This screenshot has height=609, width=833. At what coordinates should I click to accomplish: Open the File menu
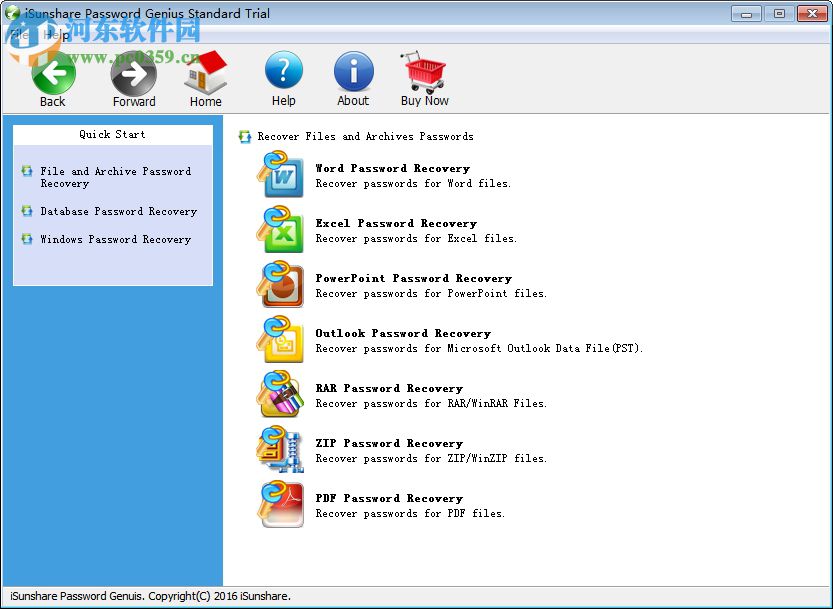click(x=18, y=33)
